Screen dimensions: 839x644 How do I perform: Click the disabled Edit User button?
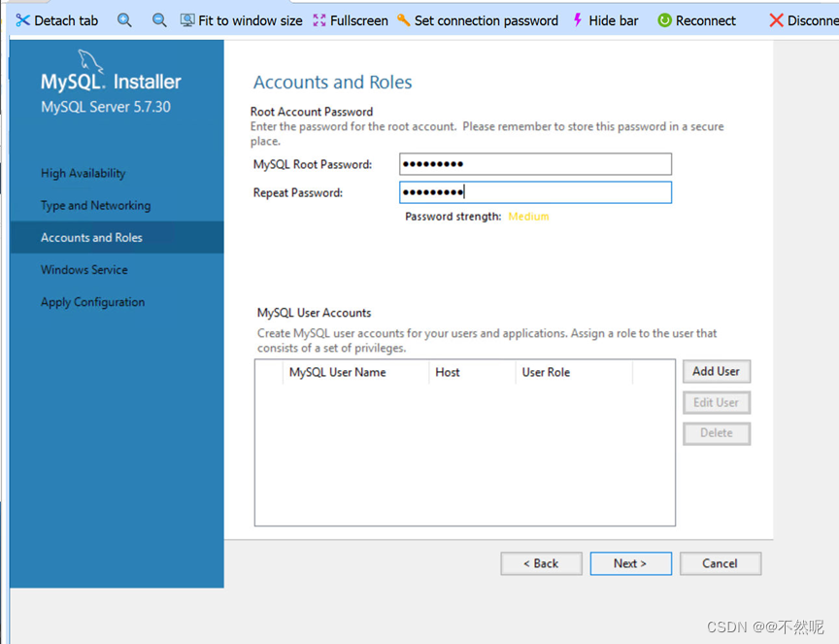point(717,402)
